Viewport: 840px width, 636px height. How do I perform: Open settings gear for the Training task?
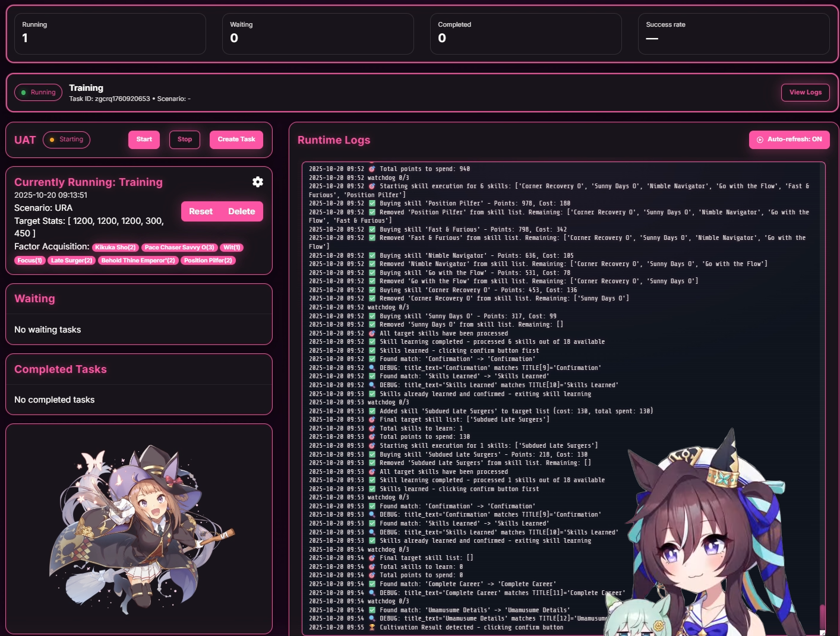(258, 182)
